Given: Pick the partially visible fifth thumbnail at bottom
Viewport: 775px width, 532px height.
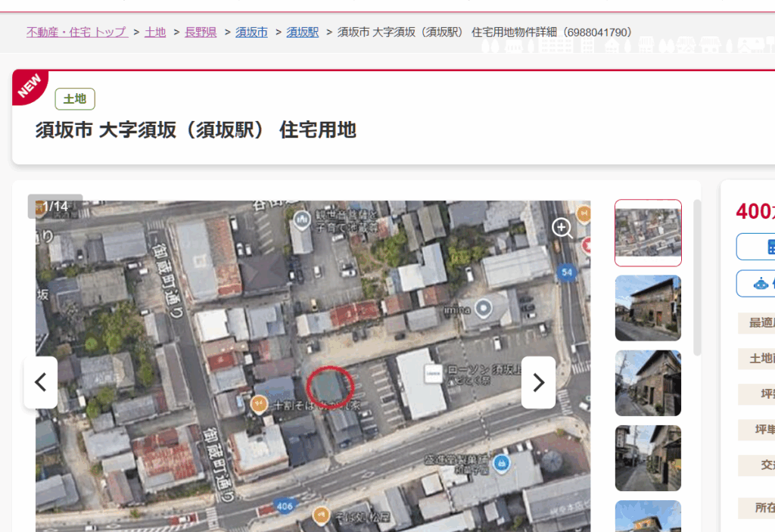Looking at the screenshot, I should 648,516.
